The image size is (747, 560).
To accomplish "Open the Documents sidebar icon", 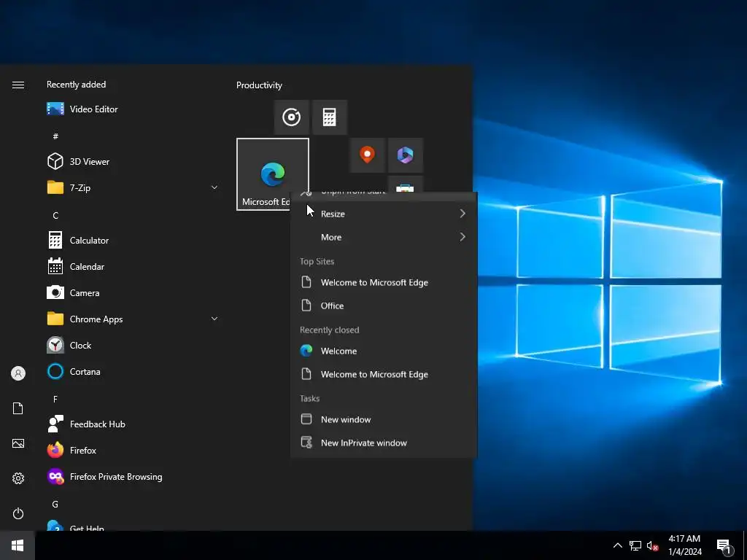I will 18,408.
